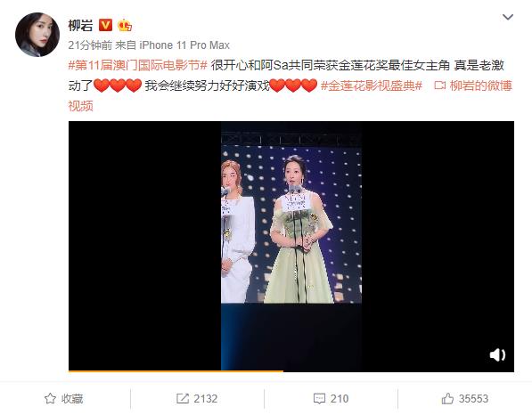
Task: Click the crown membership badge icon
Action: pyautogui.click(x=125, y=26)
